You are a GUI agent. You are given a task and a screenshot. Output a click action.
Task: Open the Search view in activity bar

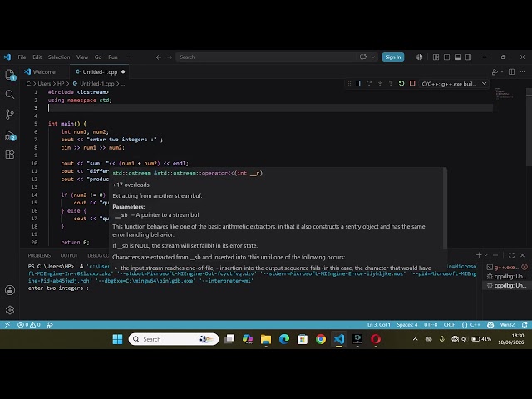[x=10, y=94]
